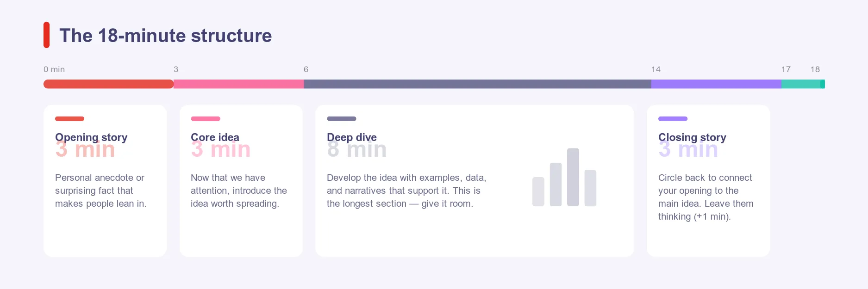The image size is (868, 289).
Task: Click the bar chart icon in Deep dive card
Action: (x=564, y=178)
